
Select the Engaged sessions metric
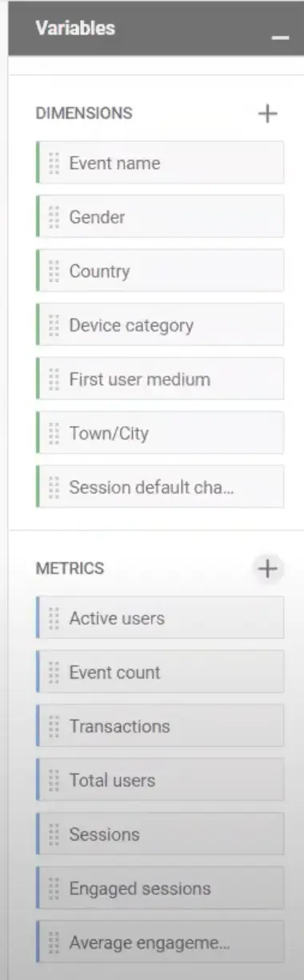tap(160, 888)
